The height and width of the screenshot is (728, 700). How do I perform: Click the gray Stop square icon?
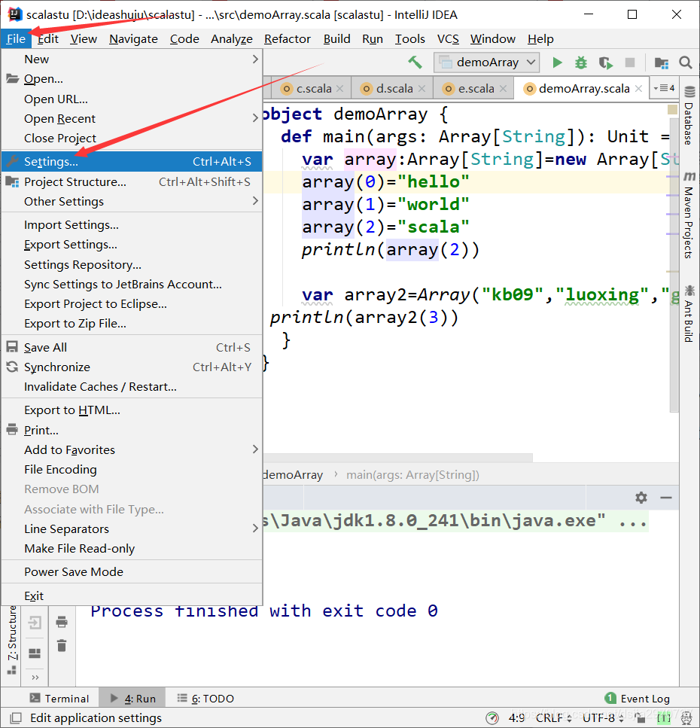point(630,62)
